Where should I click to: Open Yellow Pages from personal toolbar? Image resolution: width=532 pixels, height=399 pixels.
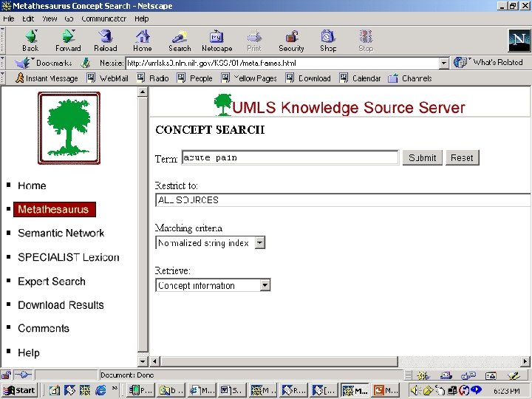249,78
